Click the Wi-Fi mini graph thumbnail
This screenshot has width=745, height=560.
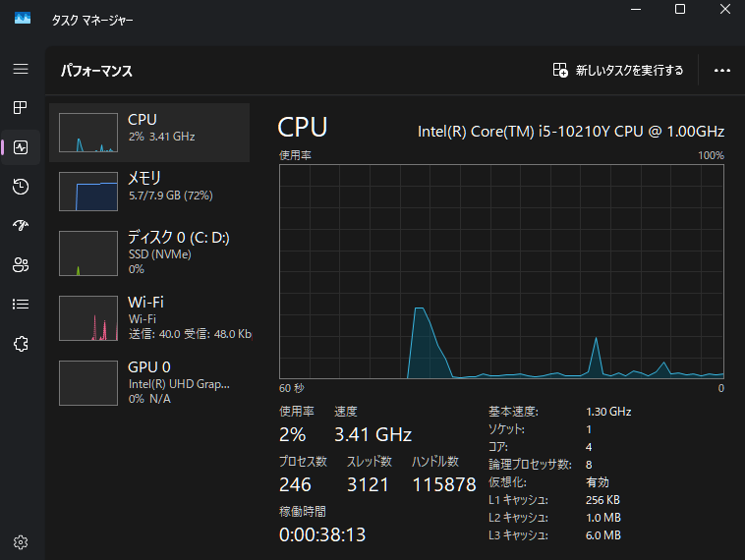pyautogui.click(x=88, y=318)
